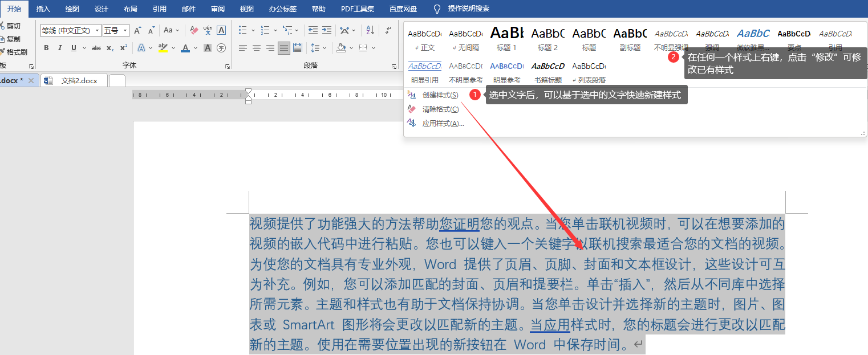
Task: Clear all formatting using the eraser icon
Action: [194, 31]
